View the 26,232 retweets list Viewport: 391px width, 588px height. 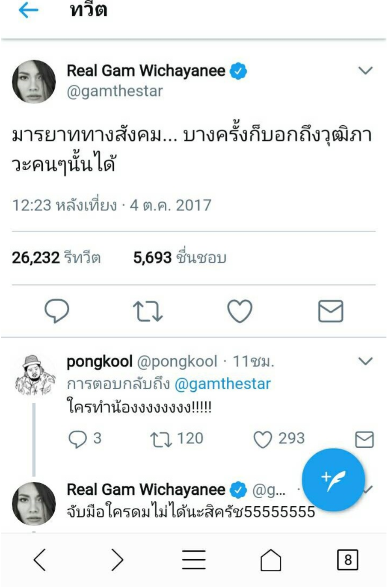point(56,257)
